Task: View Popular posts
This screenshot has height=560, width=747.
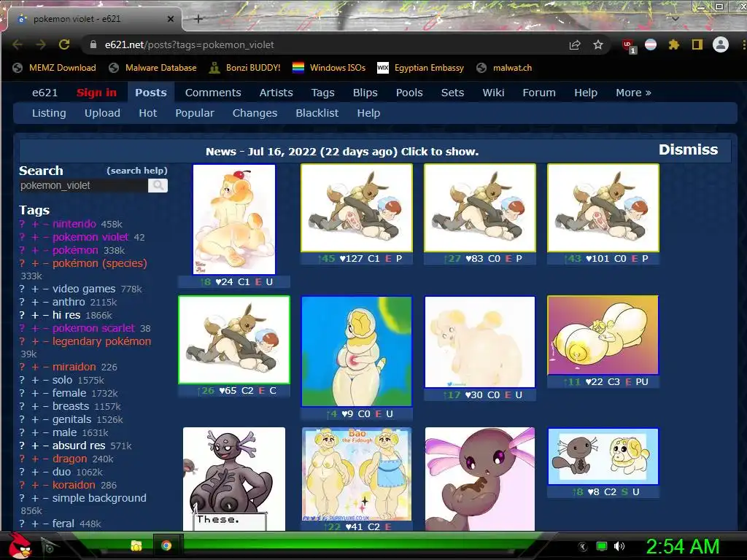Action: tap(194, 113)
